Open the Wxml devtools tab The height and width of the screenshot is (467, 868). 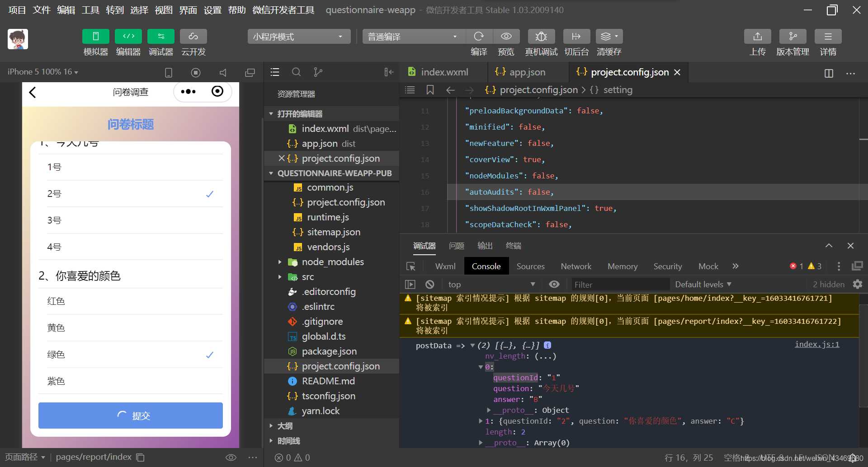(445, 266)
